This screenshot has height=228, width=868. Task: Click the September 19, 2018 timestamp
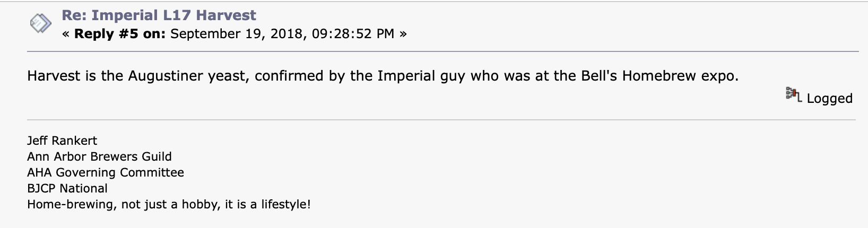point(282,34)
